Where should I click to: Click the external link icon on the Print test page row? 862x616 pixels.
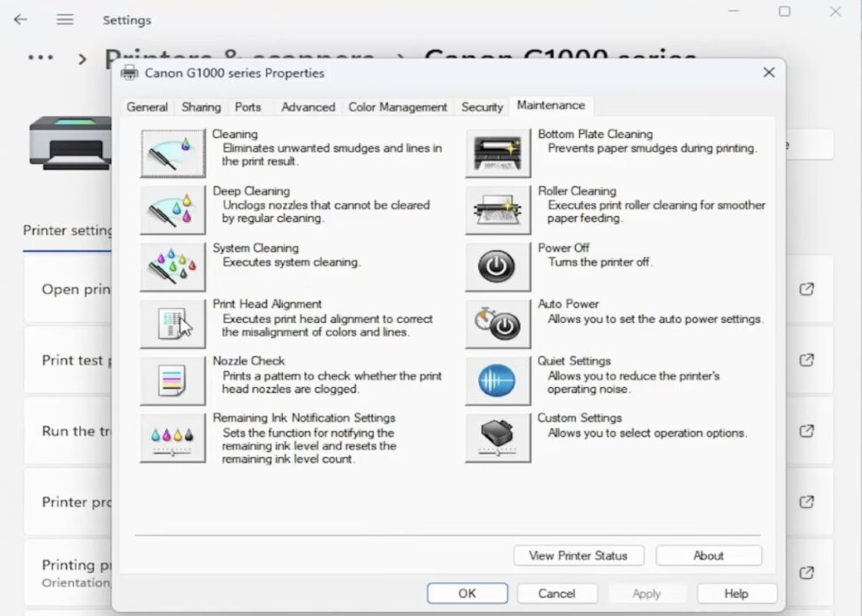(806, 360)
